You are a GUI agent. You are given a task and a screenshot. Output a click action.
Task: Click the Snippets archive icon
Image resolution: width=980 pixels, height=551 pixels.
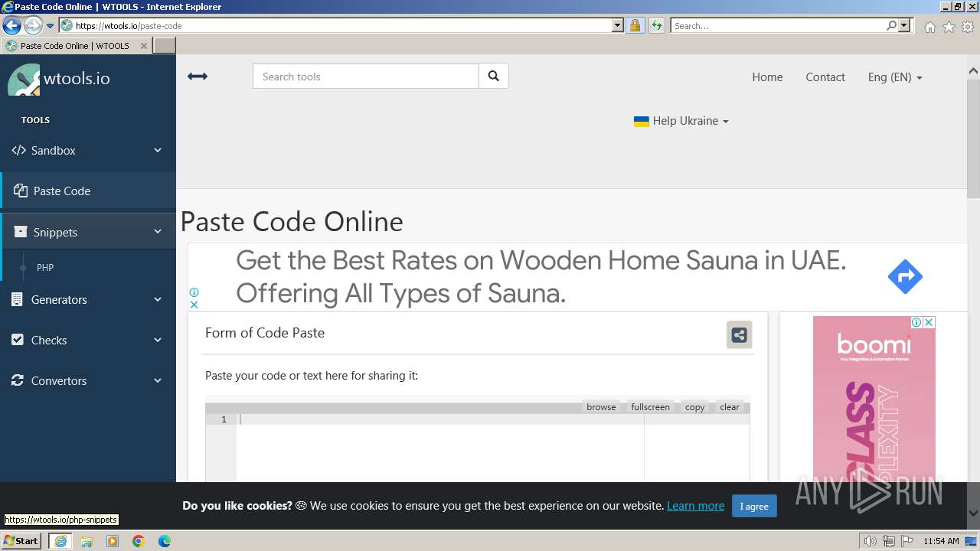[21, 232]
